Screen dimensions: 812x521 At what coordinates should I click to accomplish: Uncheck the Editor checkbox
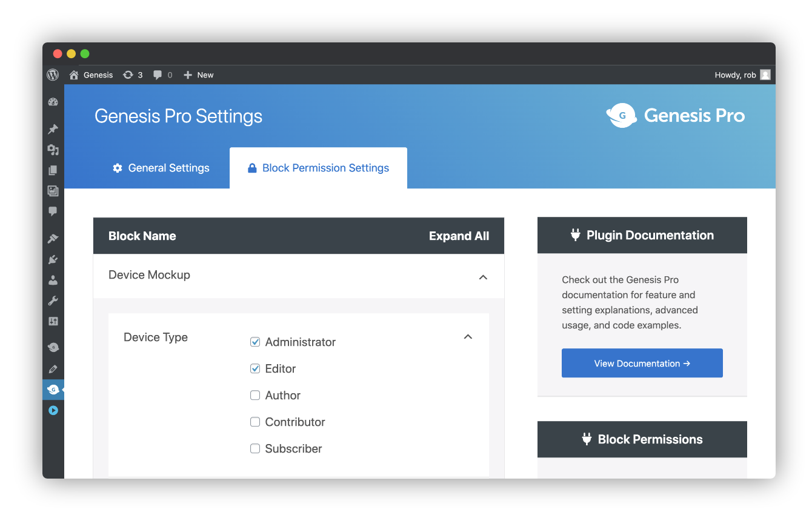[255, 369]
